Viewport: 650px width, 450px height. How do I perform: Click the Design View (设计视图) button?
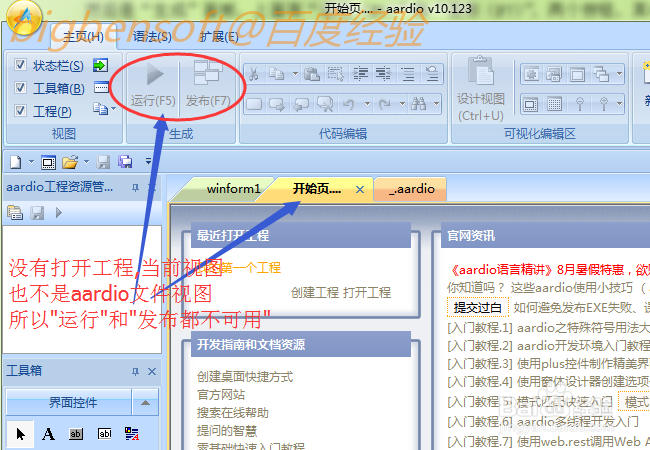click(x=481, y=89)
